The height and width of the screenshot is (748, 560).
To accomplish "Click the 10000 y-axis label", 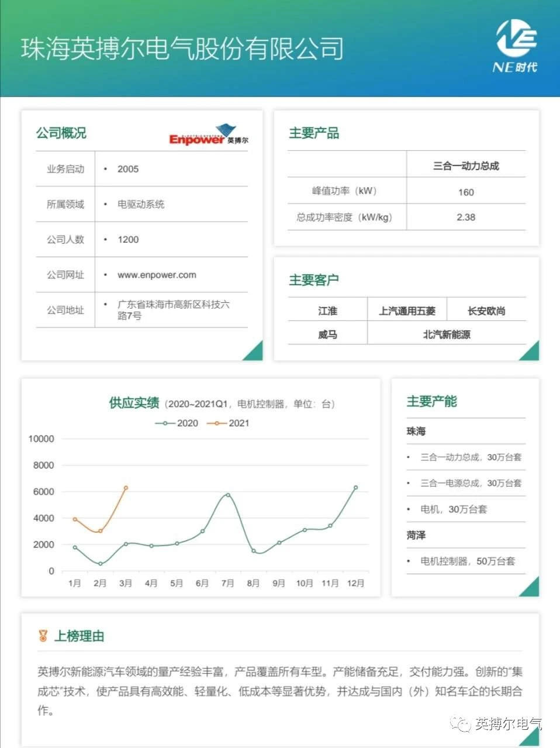I will pos(41,439).
